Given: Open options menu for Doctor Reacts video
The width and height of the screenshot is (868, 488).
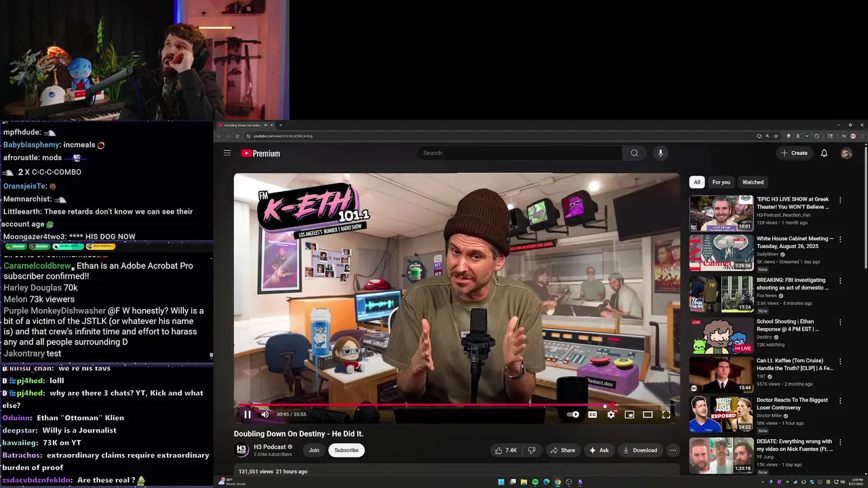Looking at the screenshot, I should click(x=840, y=401).
